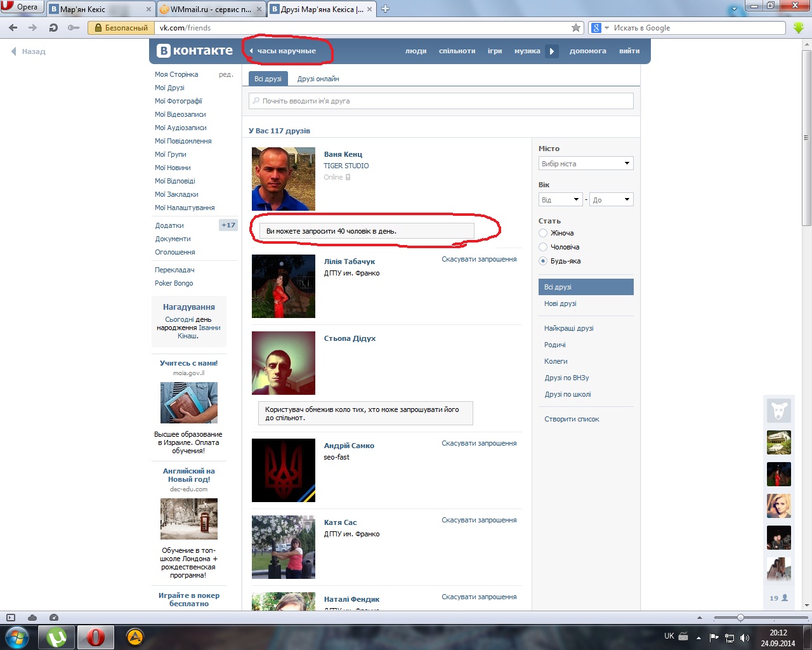Open the Вибір міста city dropdown
The image size is (812, 650).
click(586, 164)
